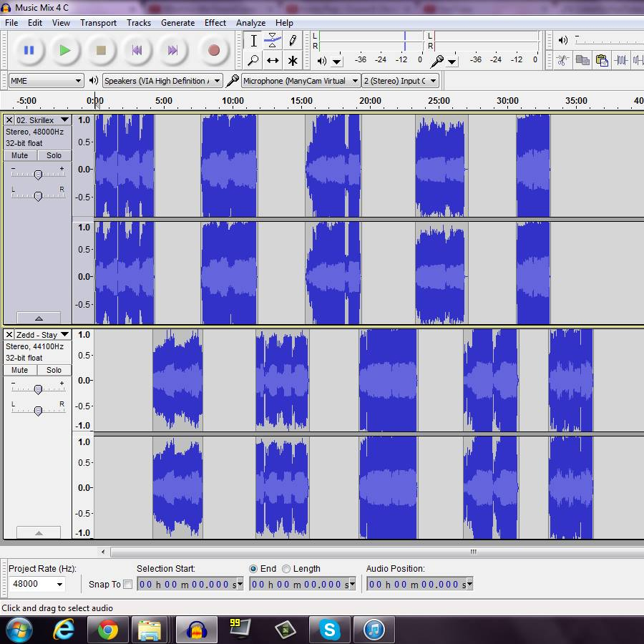Viewport: 644px width, 644px height.
Task: Select the Draw pencil tool
Action: [292, 41]
